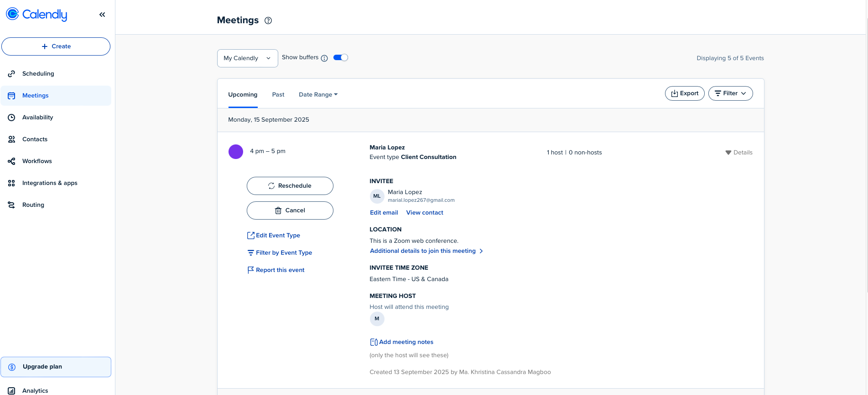Collapse the sidebar with double-chevron icon
Image resolution: width=868 pixels, height=395 pixels.
click(x=102, y=15)
